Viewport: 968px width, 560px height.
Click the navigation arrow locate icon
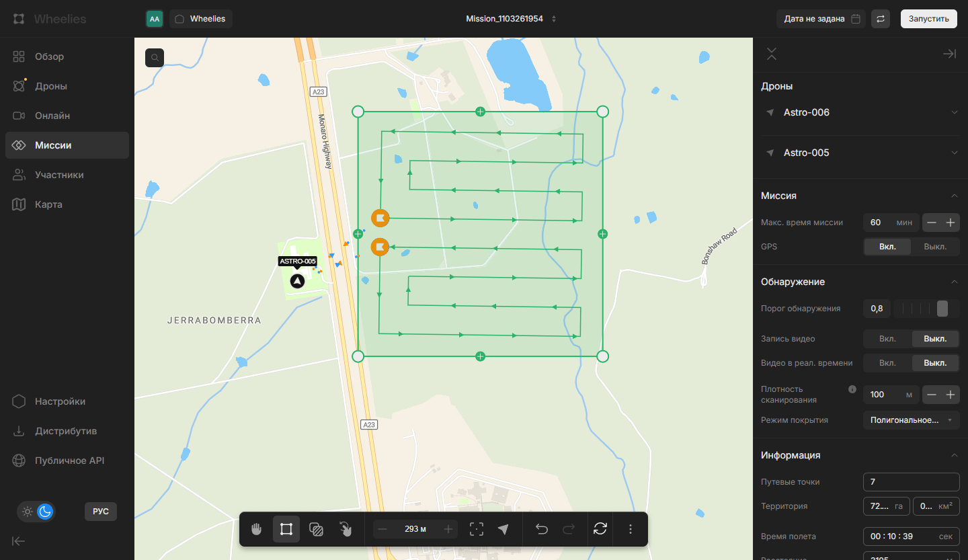point(503,529)
